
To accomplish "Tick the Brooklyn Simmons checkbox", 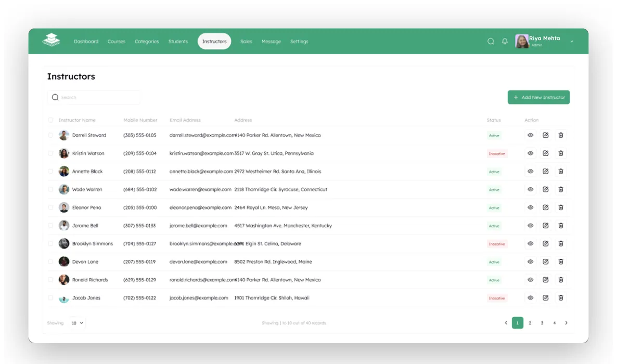I will pos(50,243).
